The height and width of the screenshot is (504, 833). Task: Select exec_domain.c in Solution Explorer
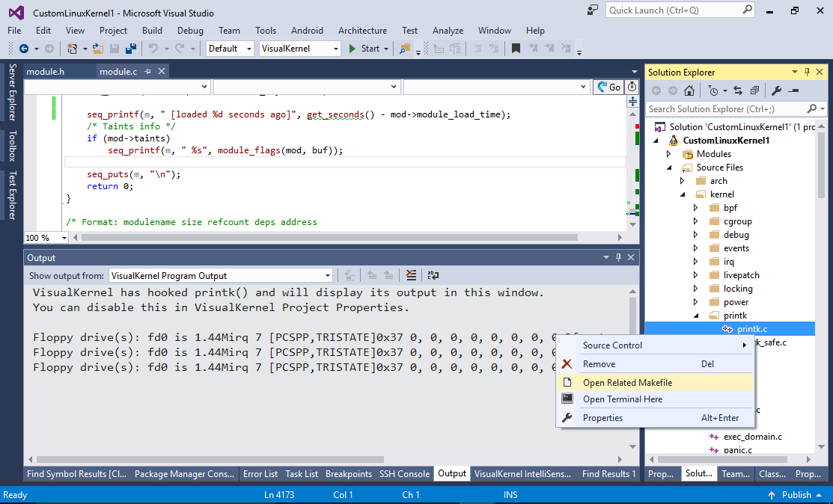(x=753, y=437)
